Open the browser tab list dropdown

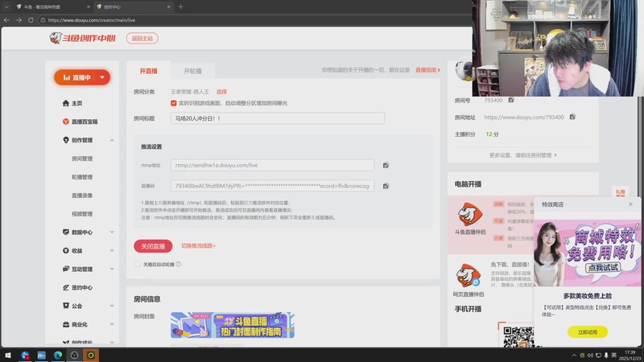point(6,7)
